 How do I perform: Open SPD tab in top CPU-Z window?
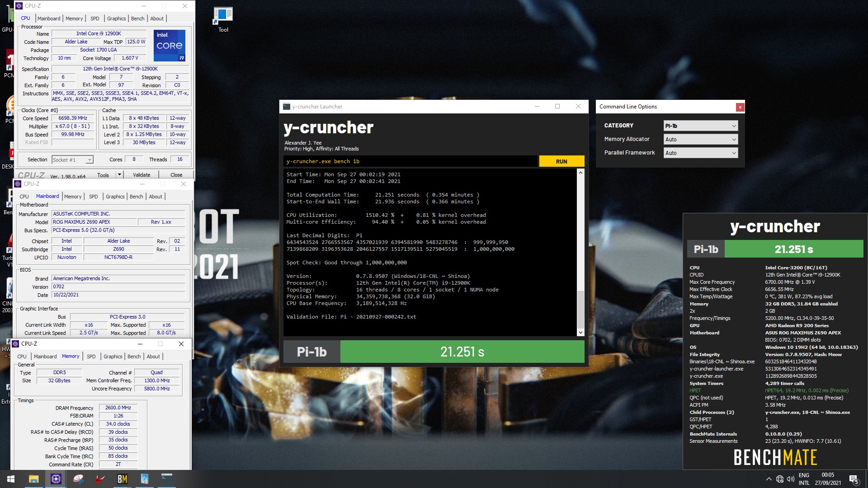(94, 19)
